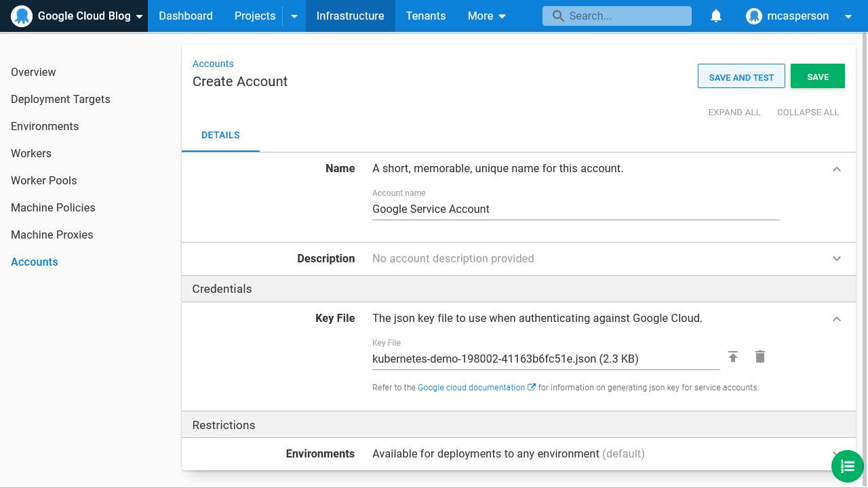Switch to the DETAILS tab

click(220, 135)
